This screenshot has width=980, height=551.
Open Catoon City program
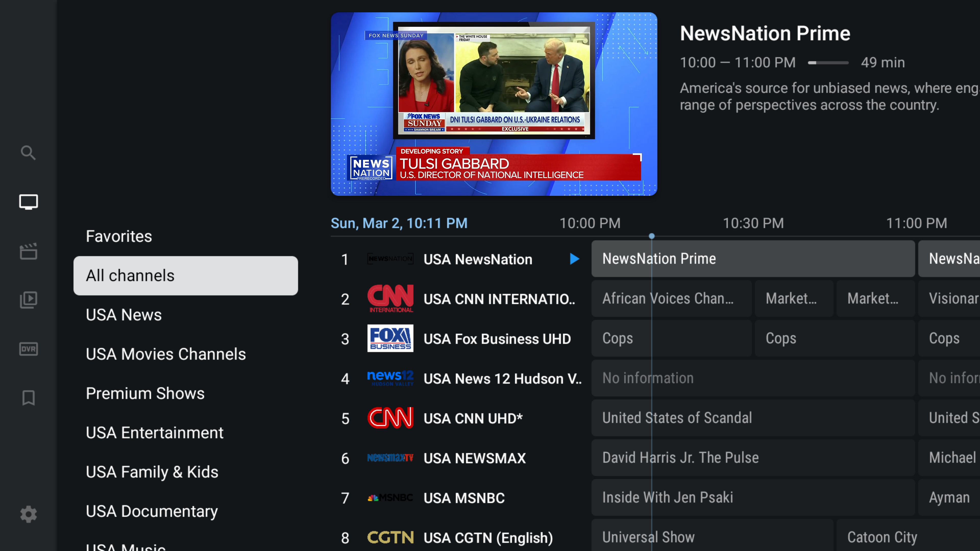point(908,535)
